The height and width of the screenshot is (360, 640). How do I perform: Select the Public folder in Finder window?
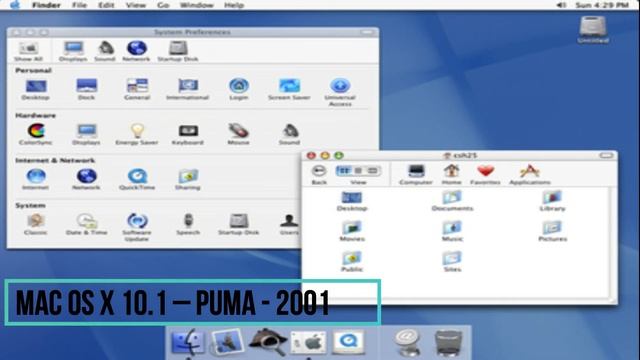tap(352, 262)
